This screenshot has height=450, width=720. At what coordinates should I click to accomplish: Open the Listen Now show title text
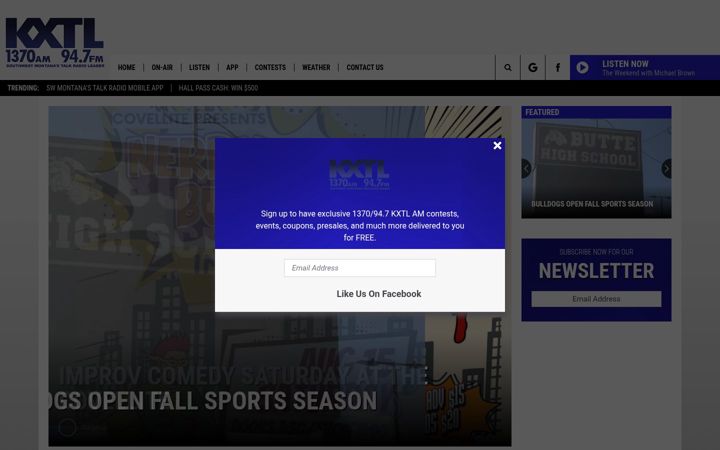click(x=648, y=73)
